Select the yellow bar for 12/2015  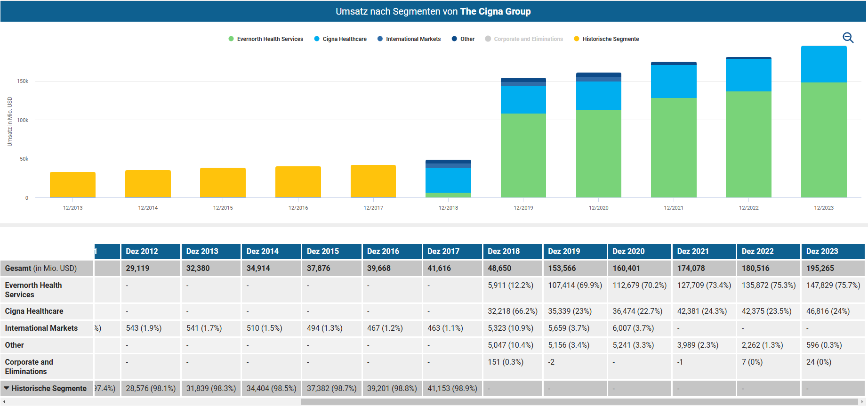coord(223,182)
